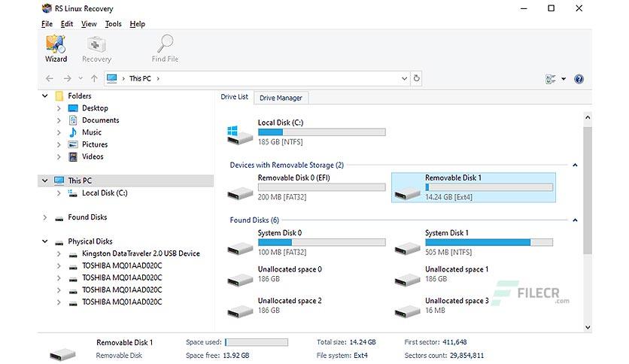Select Unallocated space 3 drive icon

(407, 311)
